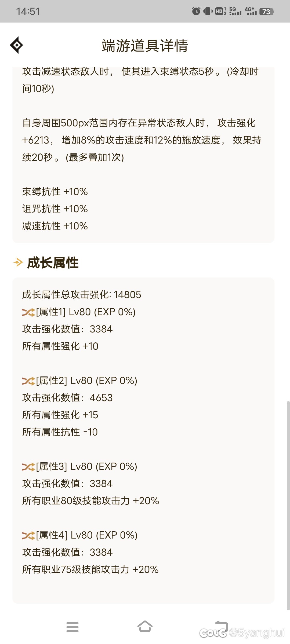Tap the 成长属性总攻击强化 14805 line
The height and width of the screenshot is (644, 290).
pos(82,295)
